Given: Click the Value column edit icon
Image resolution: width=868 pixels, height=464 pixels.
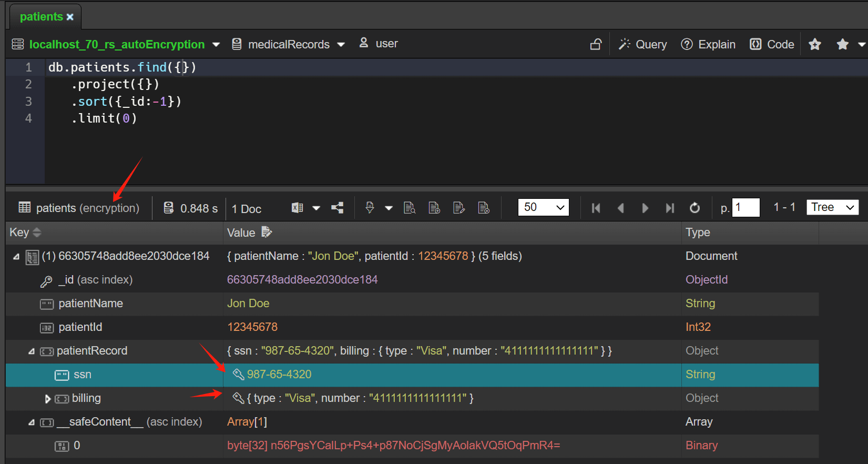Looking at the screenshot, I should click(x=267, y=232).
